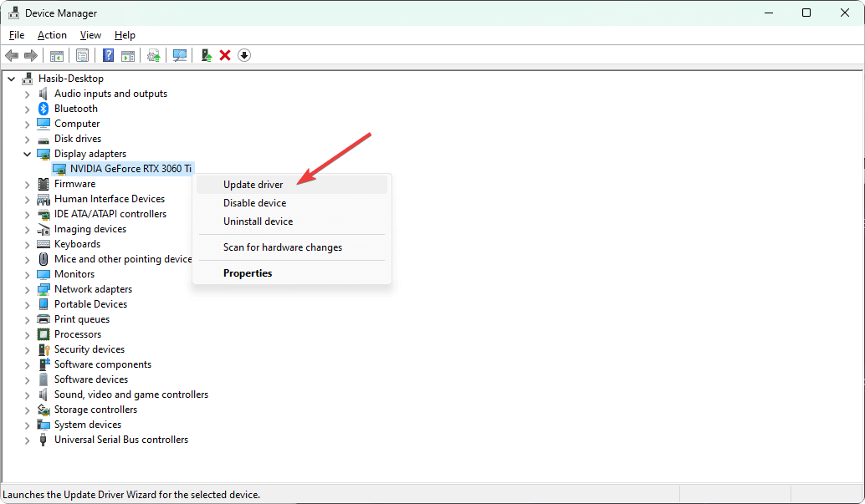Screen dimensions: 865x504
Task: Click the red X Uninstall device icon
Action: 225,55
